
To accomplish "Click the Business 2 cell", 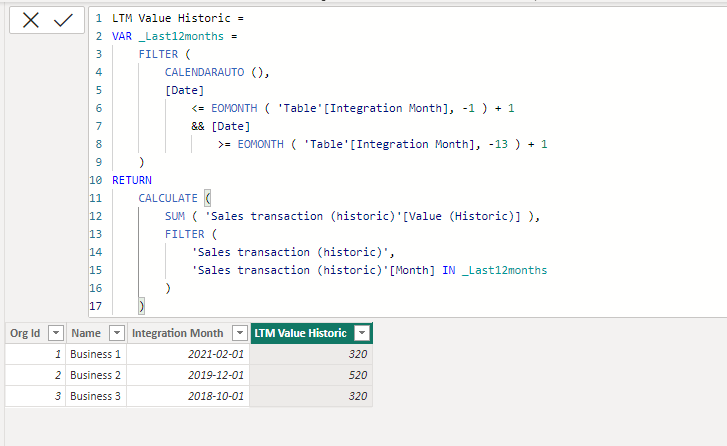I will [96, 375].
